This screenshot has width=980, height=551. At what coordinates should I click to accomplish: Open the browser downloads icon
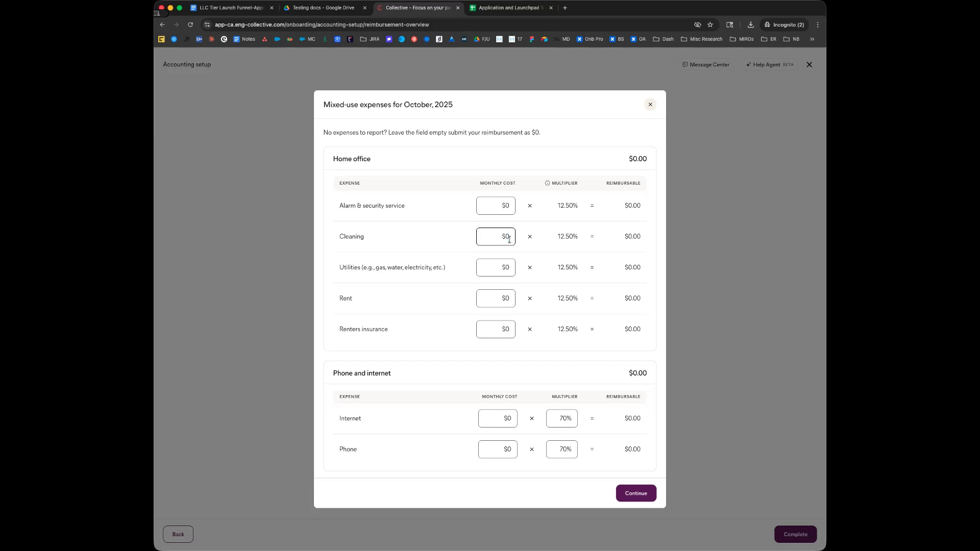coord(750,24)
